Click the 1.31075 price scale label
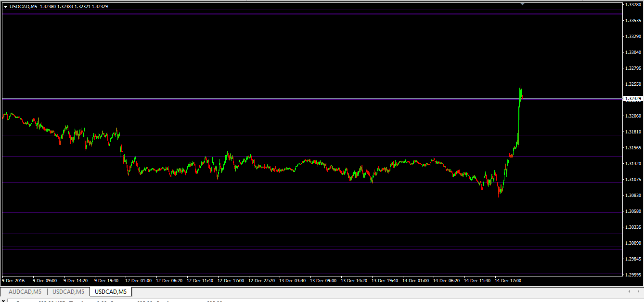This screenshot has width=644, height=302. pos(632,180)
